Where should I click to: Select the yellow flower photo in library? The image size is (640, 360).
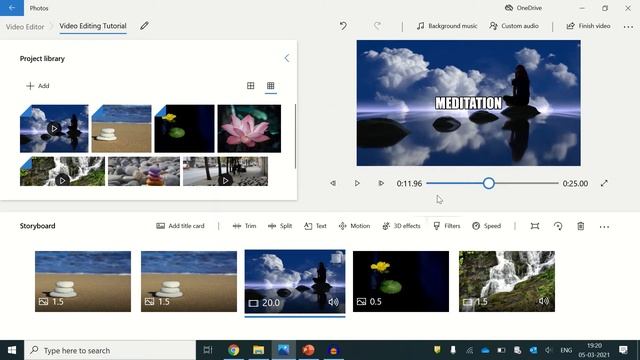coord(184,129)
